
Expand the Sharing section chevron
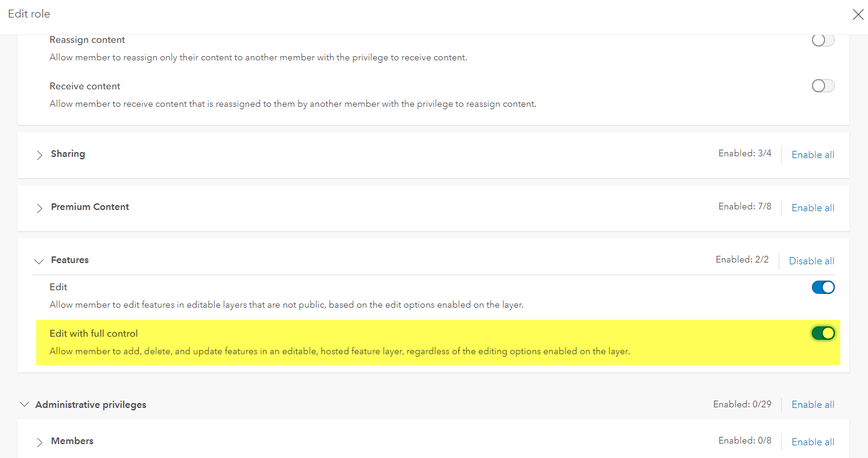(x=39, y=155)
